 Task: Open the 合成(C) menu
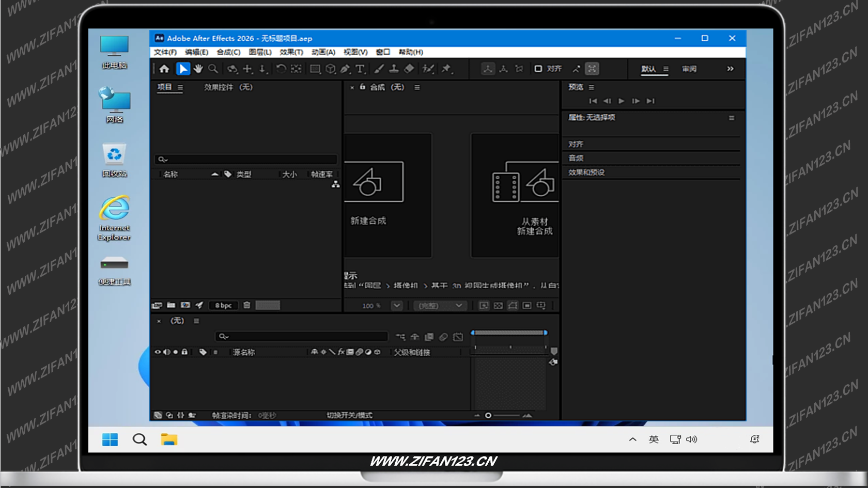(x=228, y=52)
